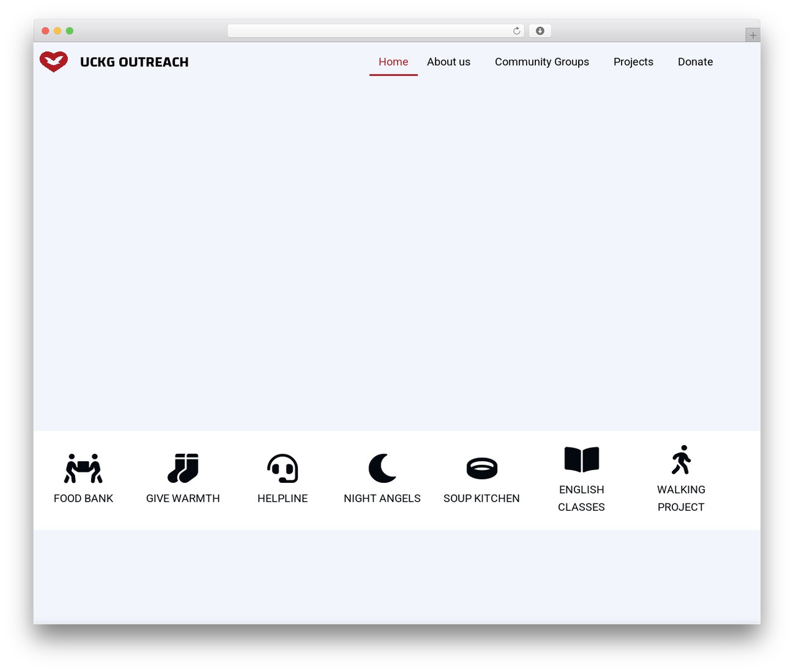The height and width of the screenshot is (672, 794).
Task: Focus the browser address bar
Action: (x=376, y=31)
